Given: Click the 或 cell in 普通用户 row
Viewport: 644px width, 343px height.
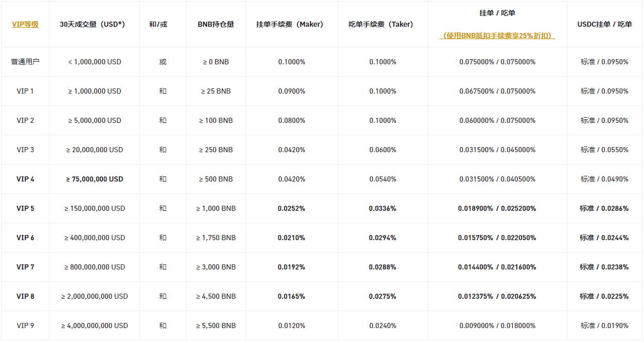Looking at the screenshot, I should pos(163,62).
